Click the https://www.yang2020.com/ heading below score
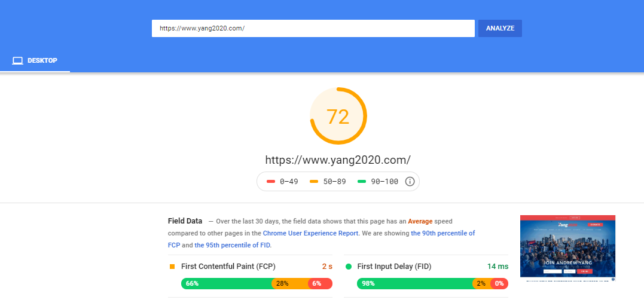The width and height of the screenshot is (644, 306). coord(338,160)
